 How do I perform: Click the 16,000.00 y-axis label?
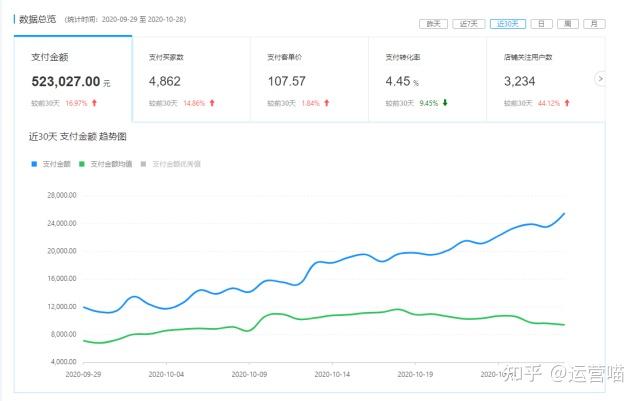tap(62, 278)
